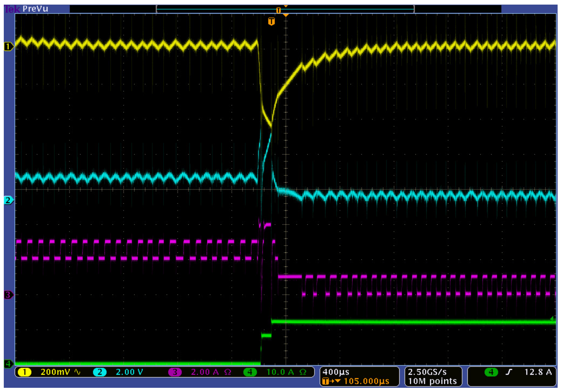
Task: Click the yellow channel 1 ground marker
Action: click(x=8, y=47)
